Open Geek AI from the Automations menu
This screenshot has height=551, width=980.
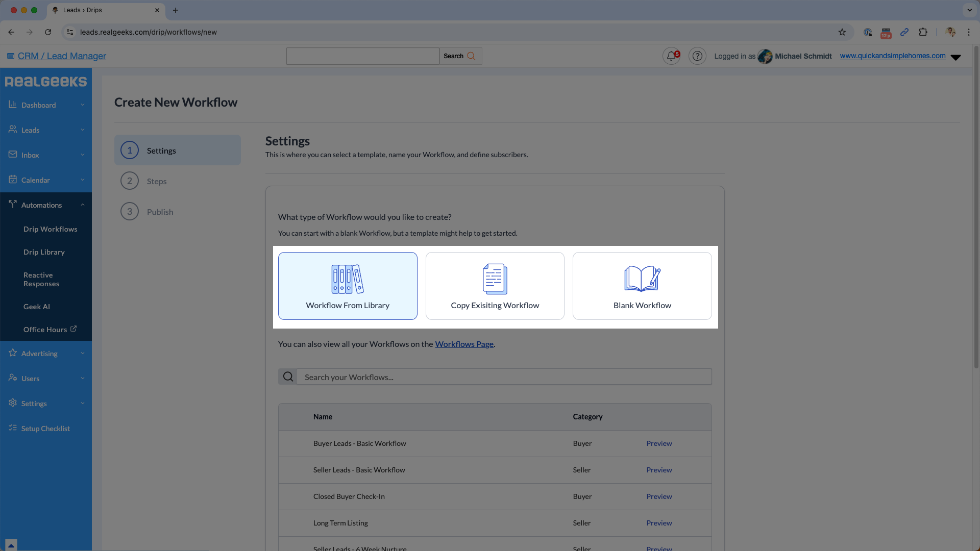(x=36, y=306)
